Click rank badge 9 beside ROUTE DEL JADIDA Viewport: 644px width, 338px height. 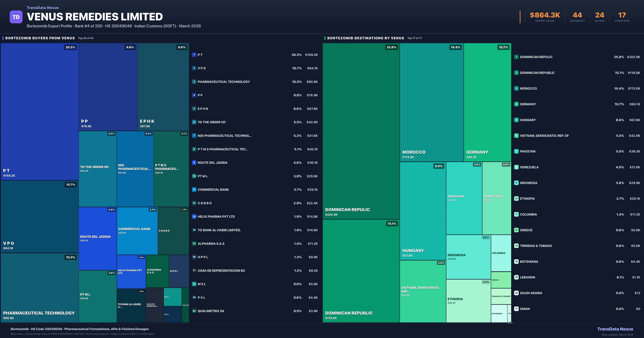point(194,163)
